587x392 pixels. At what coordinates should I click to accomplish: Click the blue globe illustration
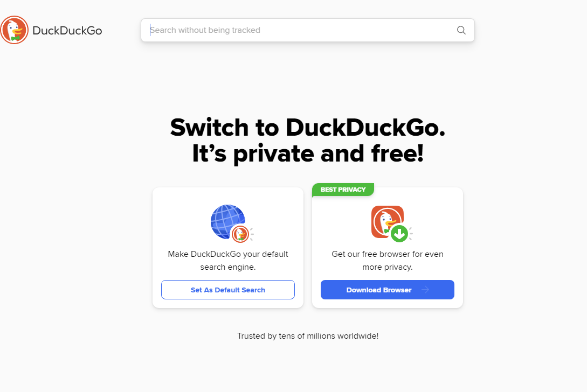click(x=227, y=221)
